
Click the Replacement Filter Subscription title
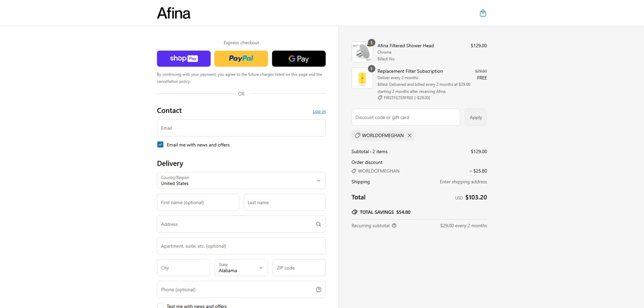click(410, 71)
